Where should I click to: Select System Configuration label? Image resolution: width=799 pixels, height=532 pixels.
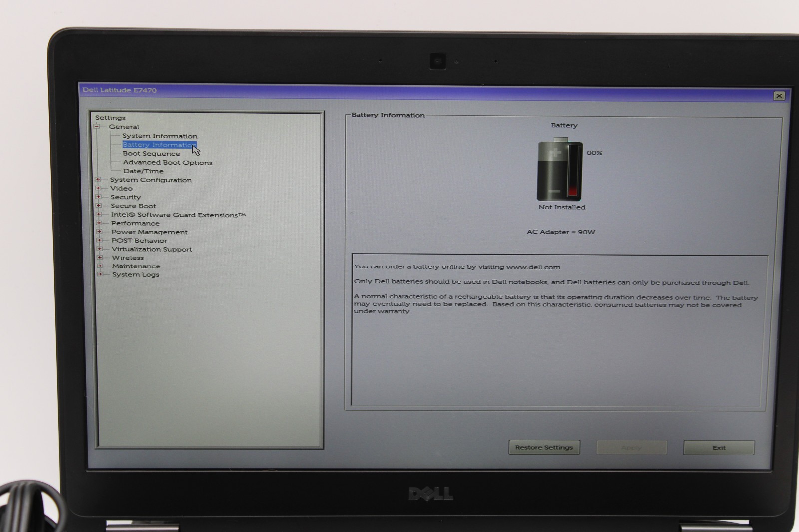click(x=151, y=180)
